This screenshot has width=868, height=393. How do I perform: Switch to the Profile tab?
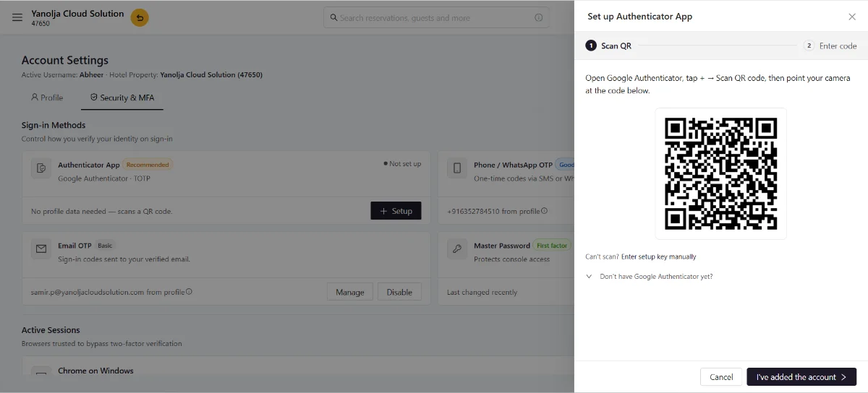click(x=47, y=98)
